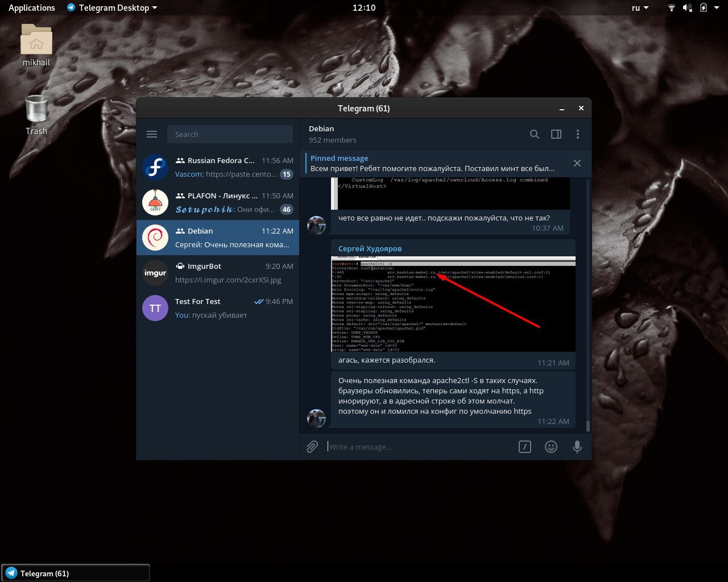Dismiss the pinned message with the X

point(577,163)
